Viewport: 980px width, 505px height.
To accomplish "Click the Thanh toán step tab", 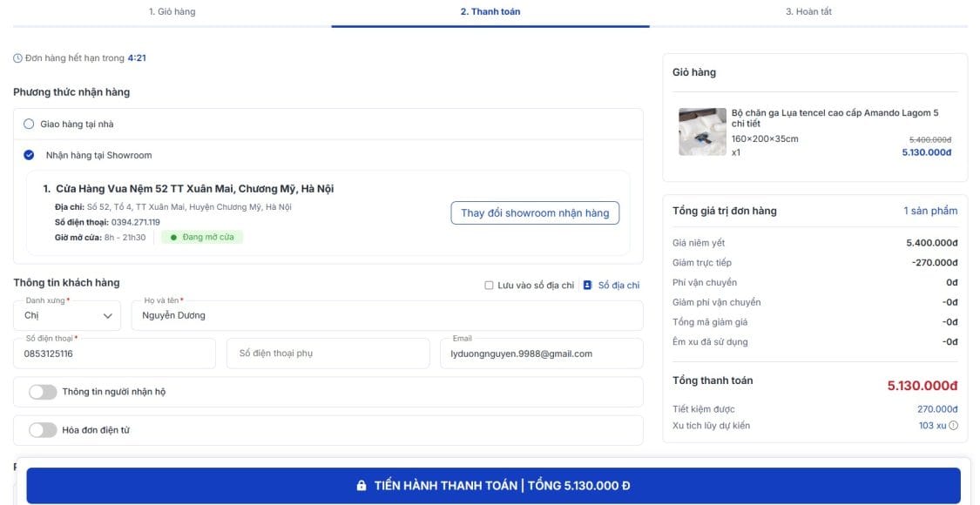I will coord(490,12).
